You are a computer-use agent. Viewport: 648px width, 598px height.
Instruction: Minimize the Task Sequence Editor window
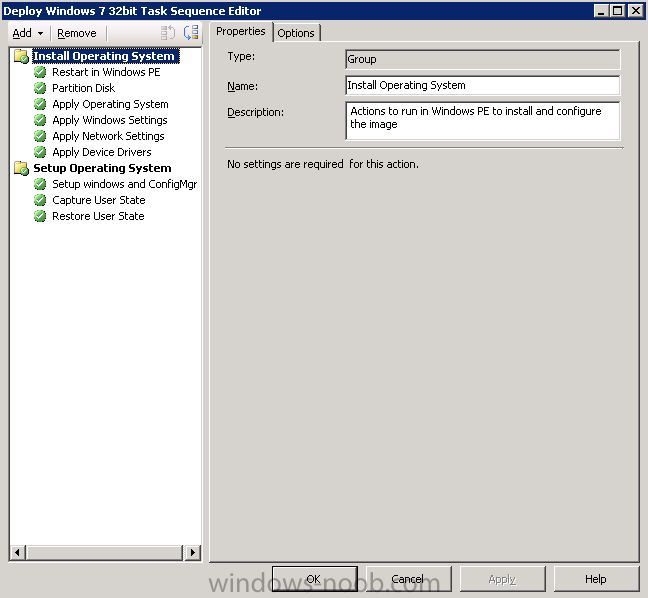(601, 11)
